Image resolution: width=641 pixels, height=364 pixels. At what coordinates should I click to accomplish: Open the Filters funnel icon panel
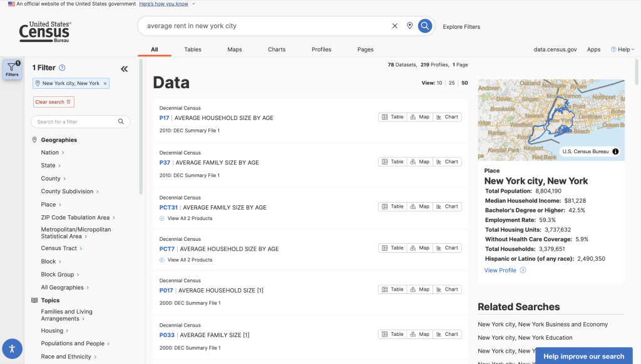coord(12,69)
